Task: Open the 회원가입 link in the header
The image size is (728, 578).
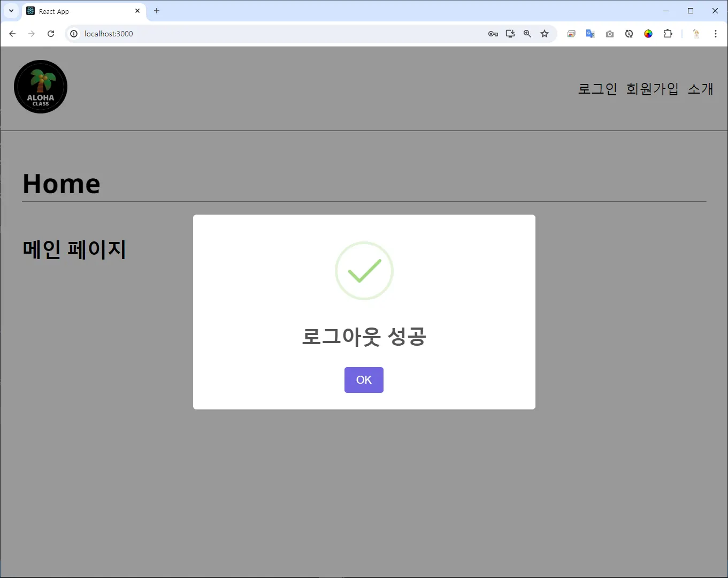Action: pyautogui.click(x=653, y=89)
